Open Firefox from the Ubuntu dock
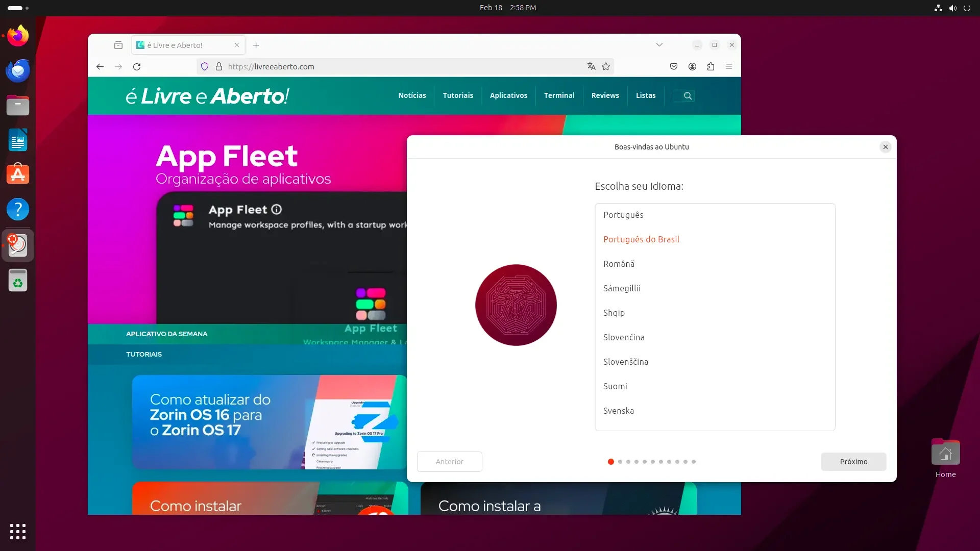The image size is (980, 551). click(18, 36)
